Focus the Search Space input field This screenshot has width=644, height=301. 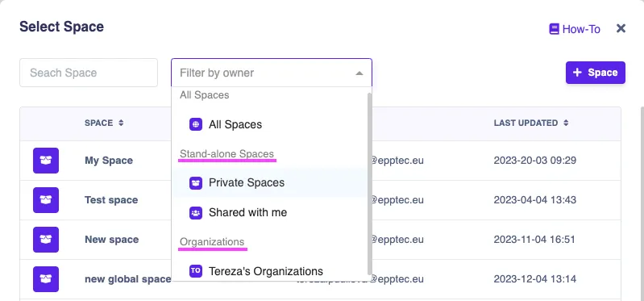(x=89, y=73)
